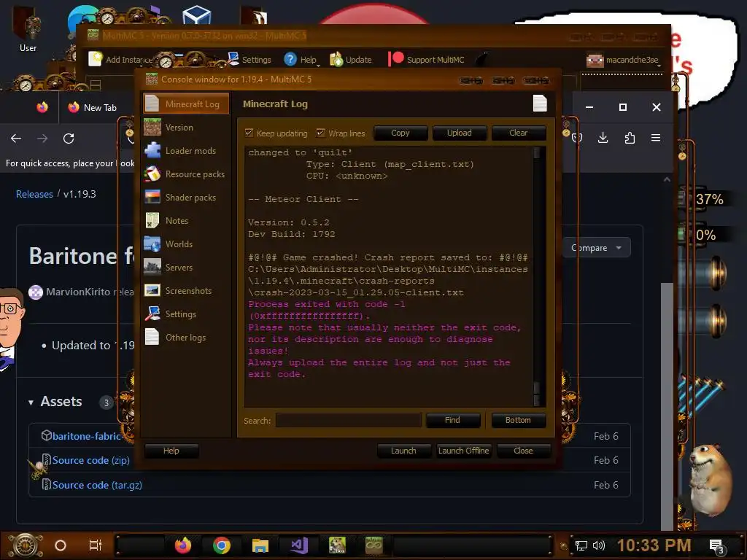The image size is (747, 560).
Task: Click the log vertical scrollbar
Action: click(x=537, y=276)
